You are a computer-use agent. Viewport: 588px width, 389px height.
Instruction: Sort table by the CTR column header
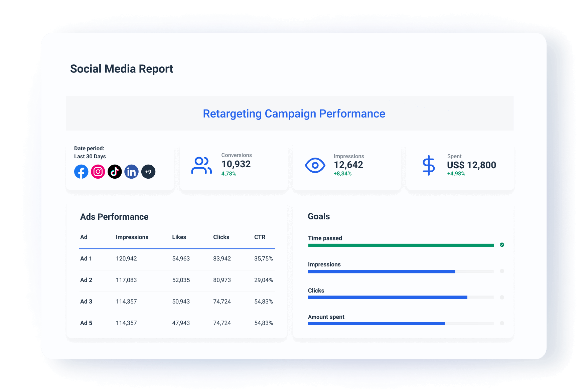pyautogui.click(x=260, y=237)
